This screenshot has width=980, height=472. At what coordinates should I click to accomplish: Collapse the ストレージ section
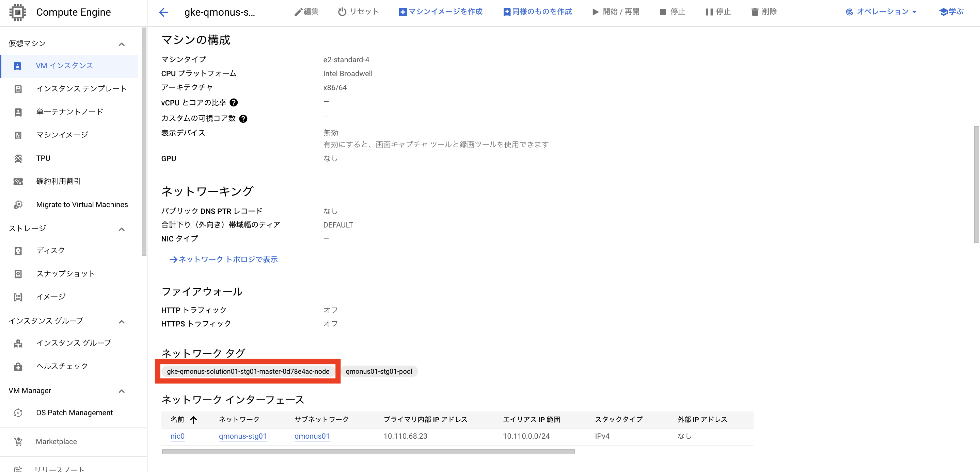click(x=122, y=229)
